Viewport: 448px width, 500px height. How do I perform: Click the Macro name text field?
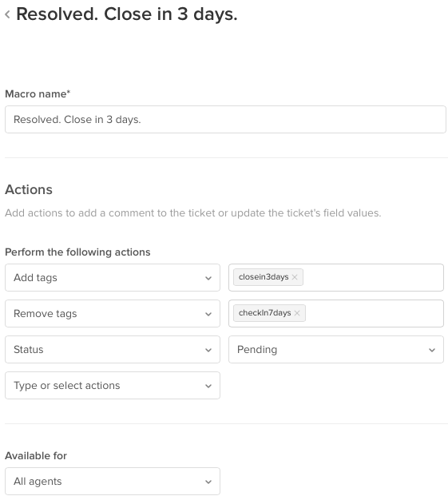coord(225,120)
